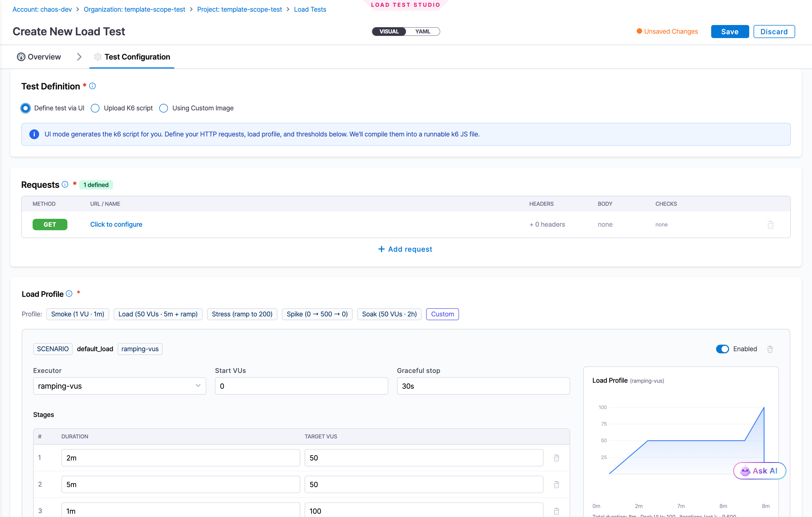
Task: Discard unsaved changes
Action: [x=774, y=31]
